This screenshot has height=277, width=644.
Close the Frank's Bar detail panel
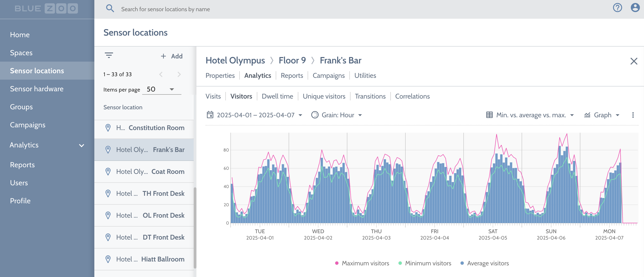tap(634, 61)
